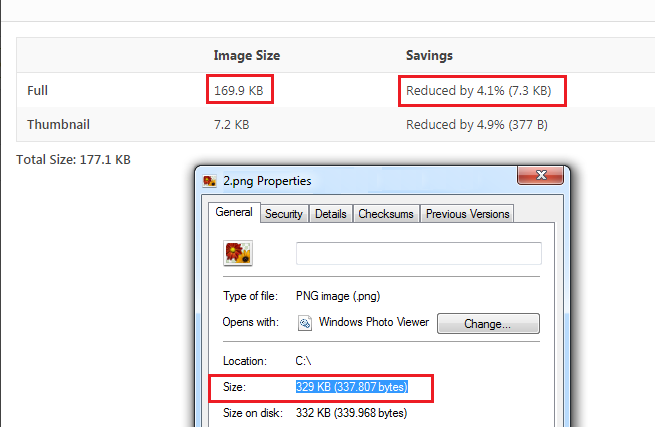
Task: Select the Checksums tab
Action: [386, 214]
